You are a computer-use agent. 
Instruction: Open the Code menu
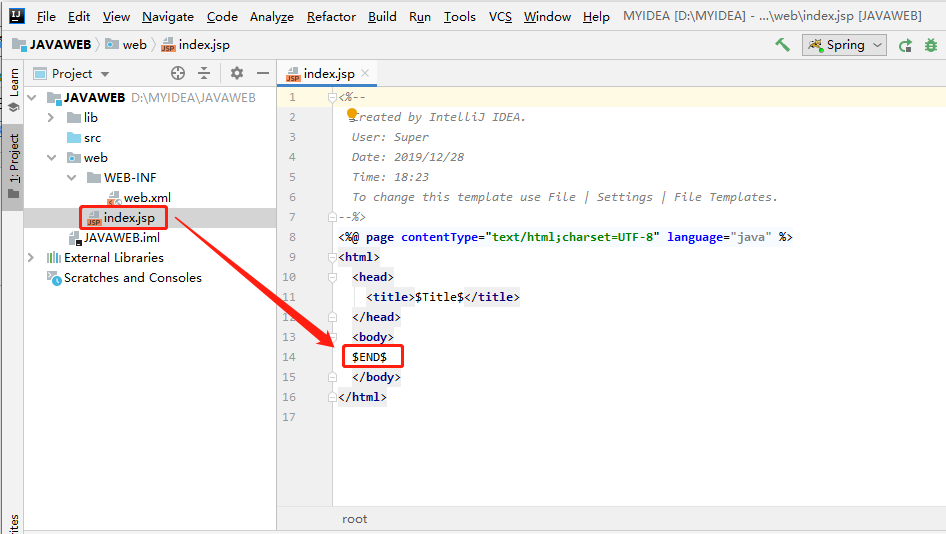point(222,17)
